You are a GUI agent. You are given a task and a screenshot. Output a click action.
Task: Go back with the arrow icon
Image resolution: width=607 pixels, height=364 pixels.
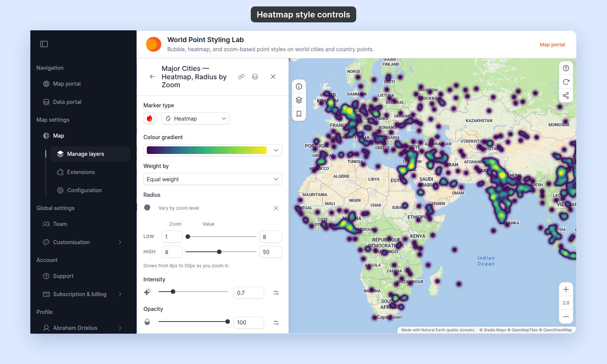[x=153, y=77]
